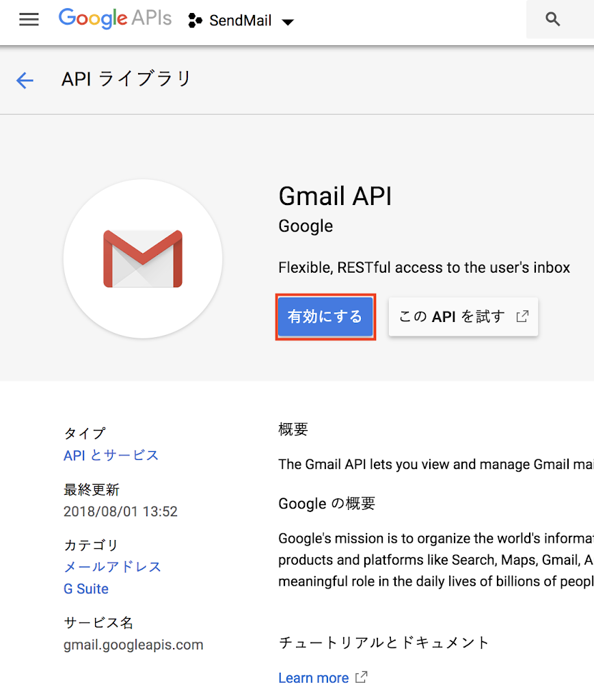Click the 2018/08/01 13:52 update date

pyautogui.click(x=120, y=511)
